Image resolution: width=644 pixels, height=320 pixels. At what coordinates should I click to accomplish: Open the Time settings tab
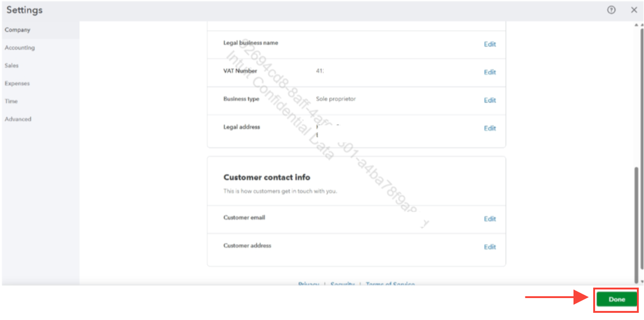click(x=41, y=101)
